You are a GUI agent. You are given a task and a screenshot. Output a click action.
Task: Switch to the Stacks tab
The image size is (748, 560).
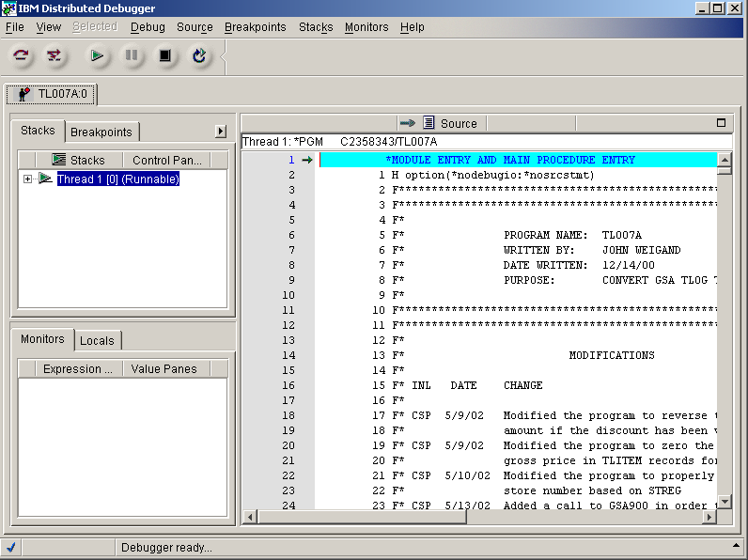coord(38,131)
